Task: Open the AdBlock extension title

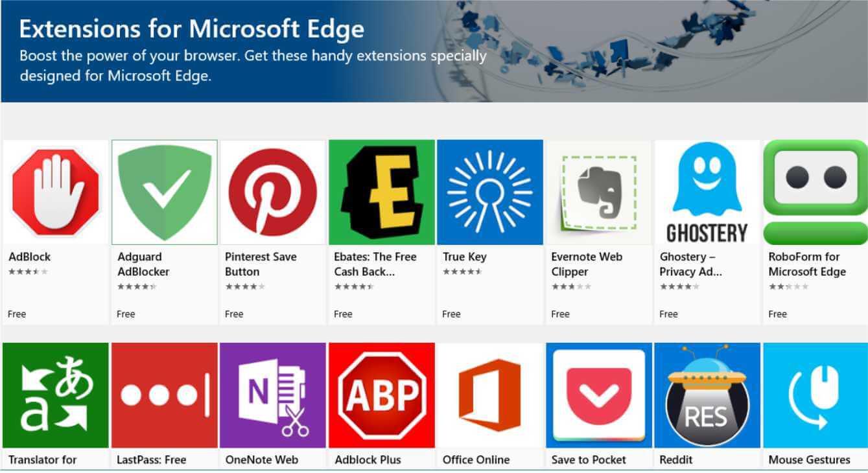Action: click(29, 257)
